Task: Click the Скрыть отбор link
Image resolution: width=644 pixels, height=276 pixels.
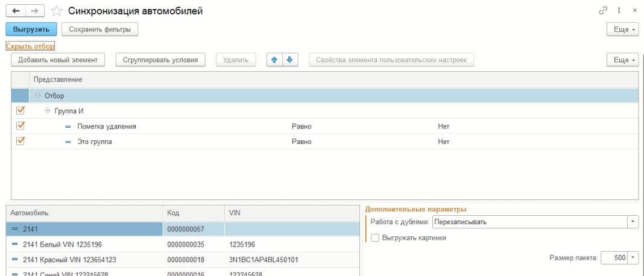Action: 30,46
